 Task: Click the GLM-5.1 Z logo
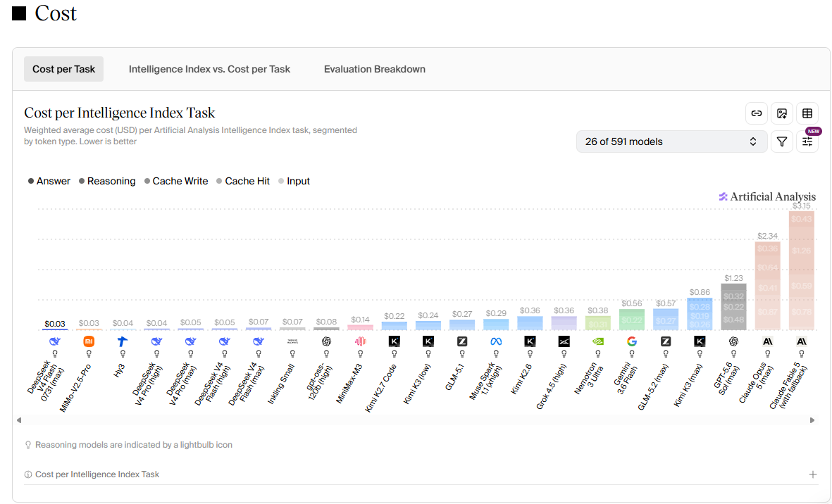[462, 341]
